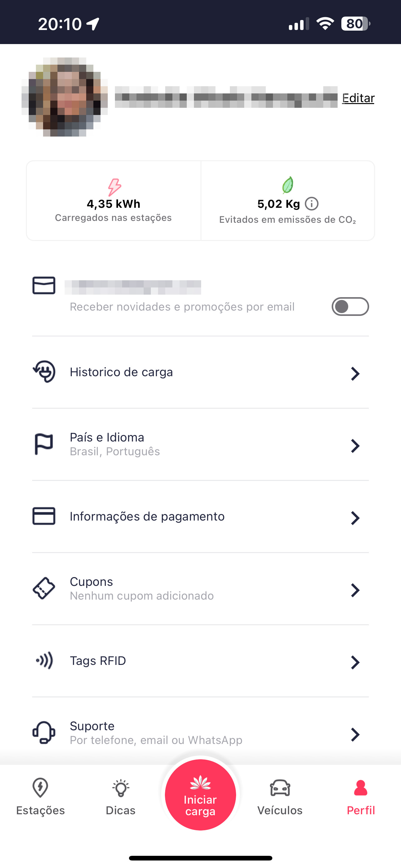Switch to the Veículos tab
The height and width of the screenshot is (868, 401).
coord(280,796)
